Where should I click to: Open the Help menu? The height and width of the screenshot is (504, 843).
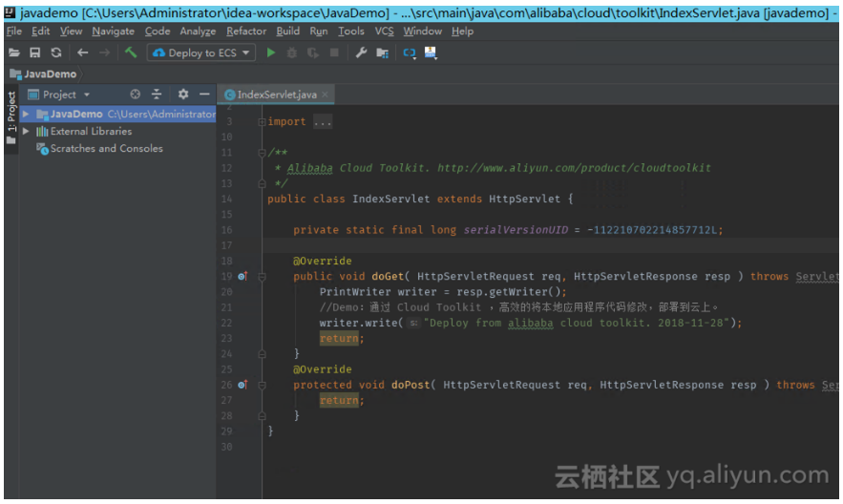pos(462,31)
